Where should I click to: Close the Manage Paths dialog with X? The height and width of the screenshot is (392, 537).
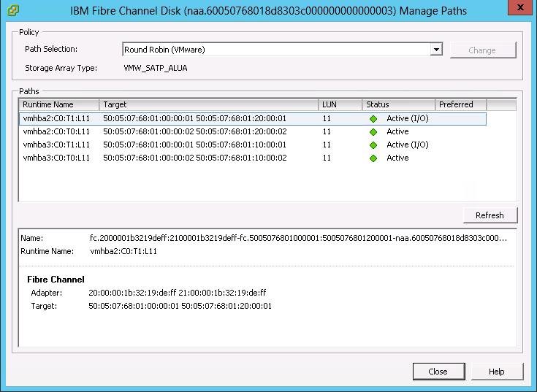[x=520, y=7]
